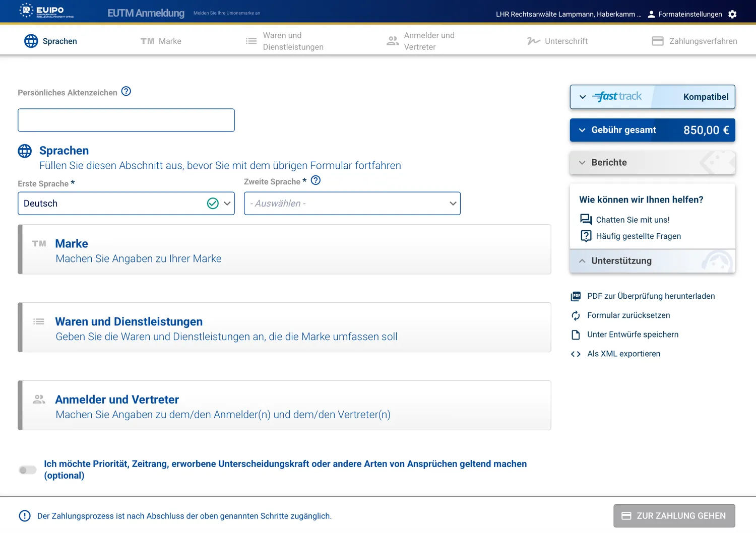
Task: Click ZUR ZAHLUNG GEHEN button
Action: coord(674,516)
